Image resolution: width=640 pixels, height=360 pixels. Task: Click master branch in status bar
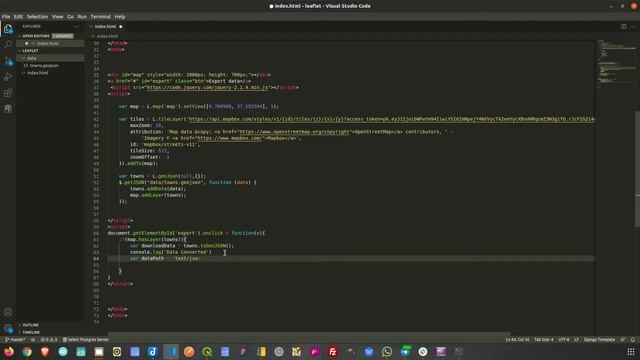point(15,339)
